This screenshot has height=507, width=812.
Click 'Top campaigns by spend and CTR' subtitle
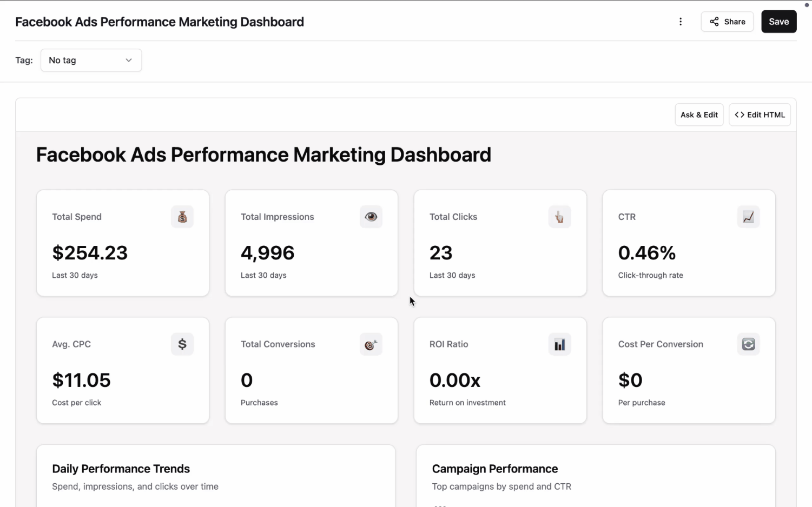pyautogui.click(x=501, y=486)
